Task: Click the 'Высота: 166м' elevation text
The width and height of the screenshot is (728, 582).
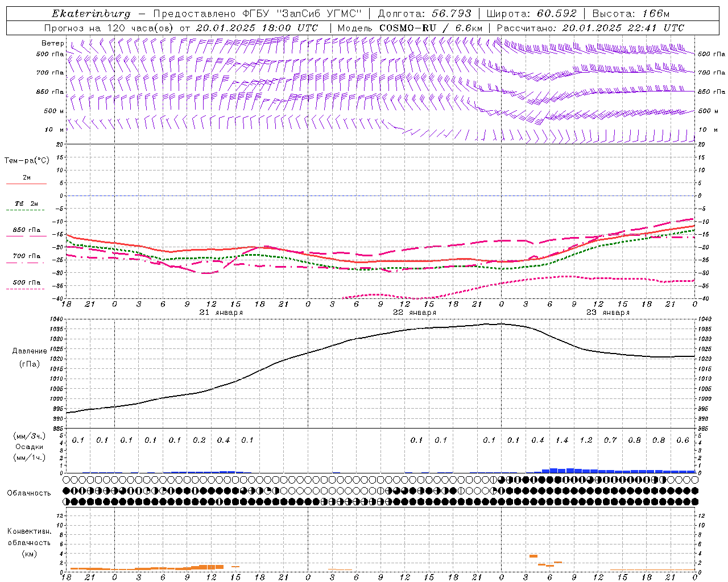Action: pos(631,14)
